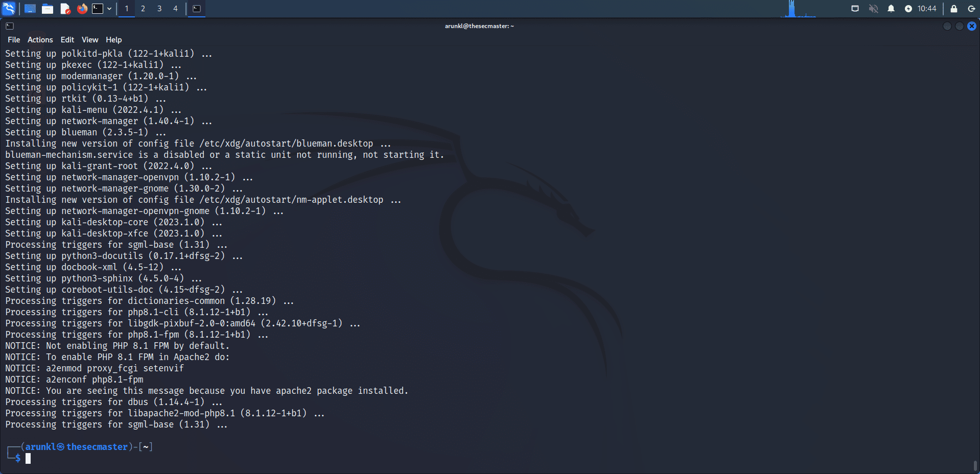This screenshot has width=980, height=474.
Task: Click 'Processing triggers for dbus' line
Action: click(x=113, y=402)
